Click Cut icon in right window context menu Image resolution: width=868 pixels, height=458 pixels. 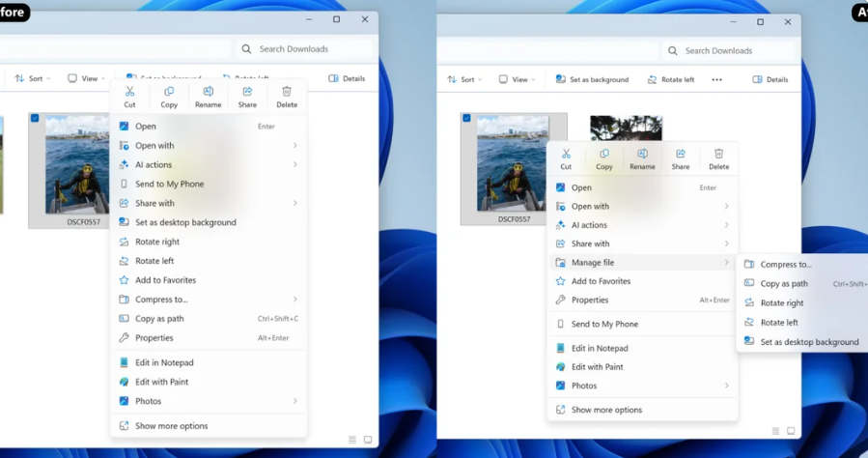(x=566, y=154)
